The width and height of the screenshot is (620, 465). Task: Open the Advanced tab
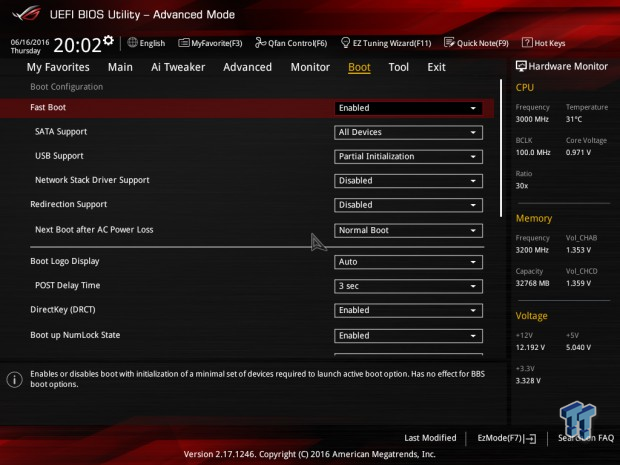pyautogui.click(x=248, y=67)
